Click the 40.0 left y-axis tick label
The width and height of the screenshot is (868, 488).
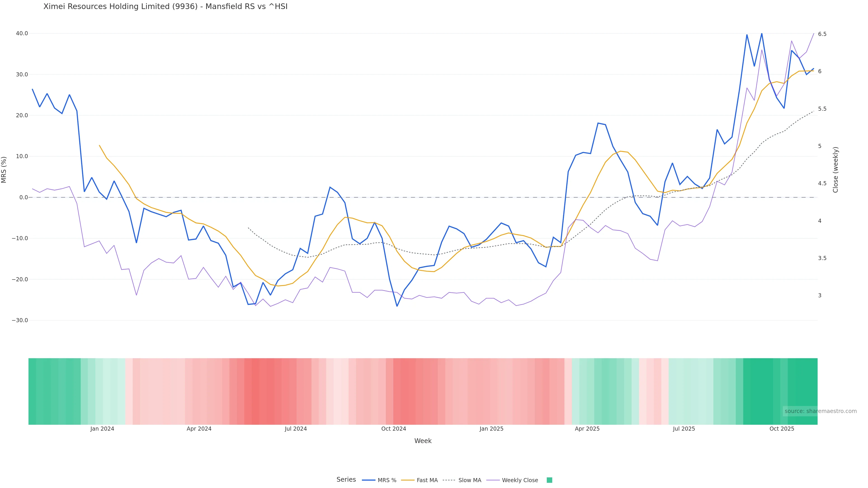[x=22, y=33]
